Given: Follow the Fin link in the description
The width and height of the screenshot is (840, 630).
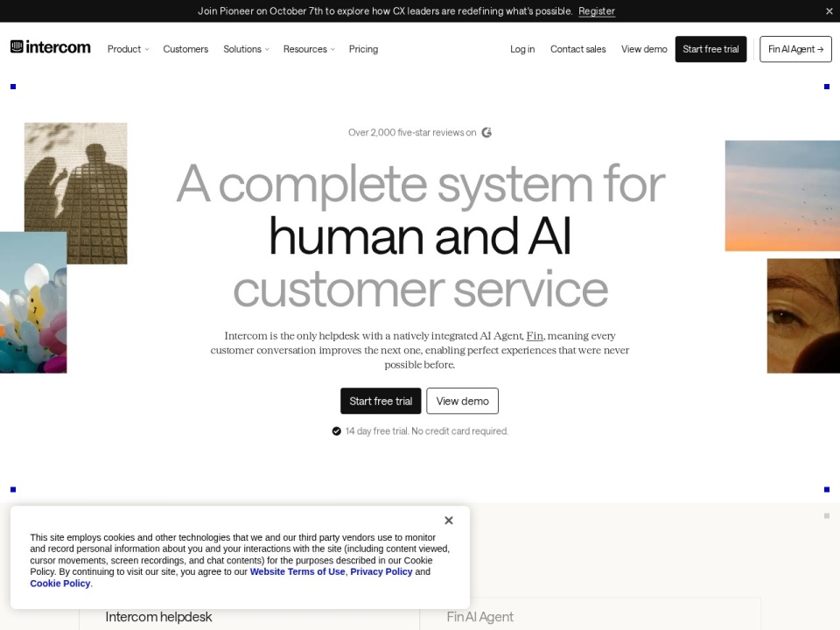Looking at the screenshot, I should pyautogui.click(x=535, y=336).
